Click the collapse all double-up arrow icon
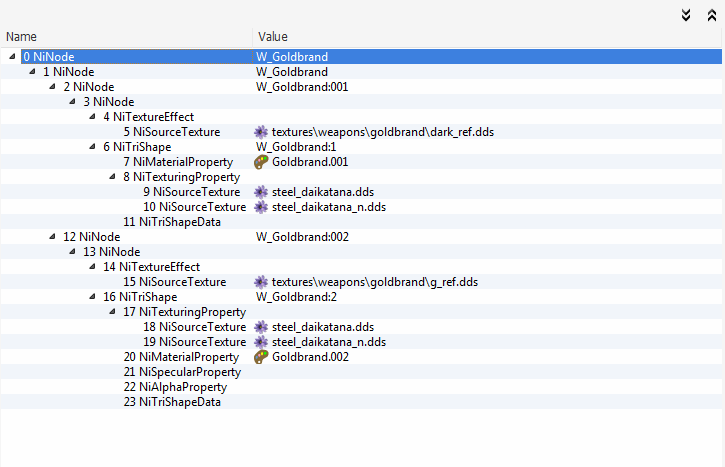Screen dimensions: 725x467 [711, 14]
